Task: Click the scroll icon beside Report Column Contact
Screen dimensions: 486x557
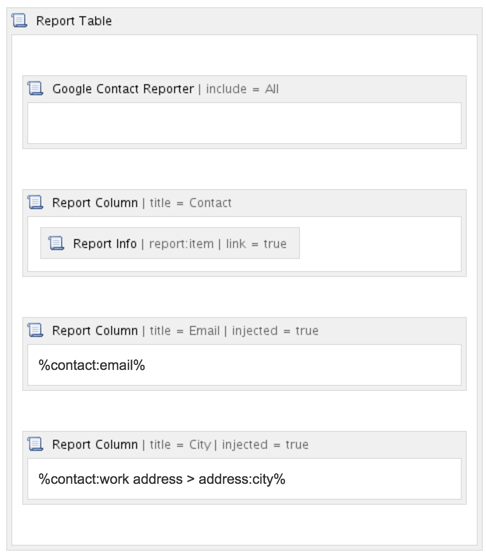Action: coord(35,202)
